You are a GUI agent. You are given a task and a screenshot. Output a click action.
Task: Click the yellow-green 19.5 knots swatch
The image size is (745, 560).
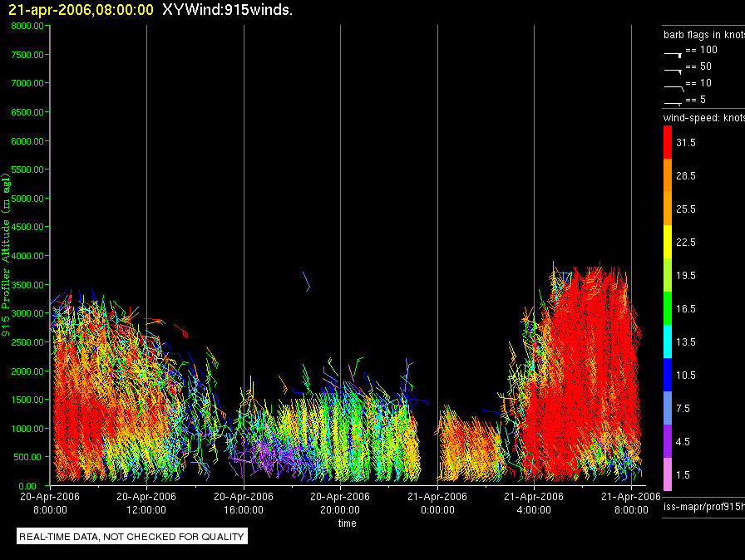pos(668,275)
